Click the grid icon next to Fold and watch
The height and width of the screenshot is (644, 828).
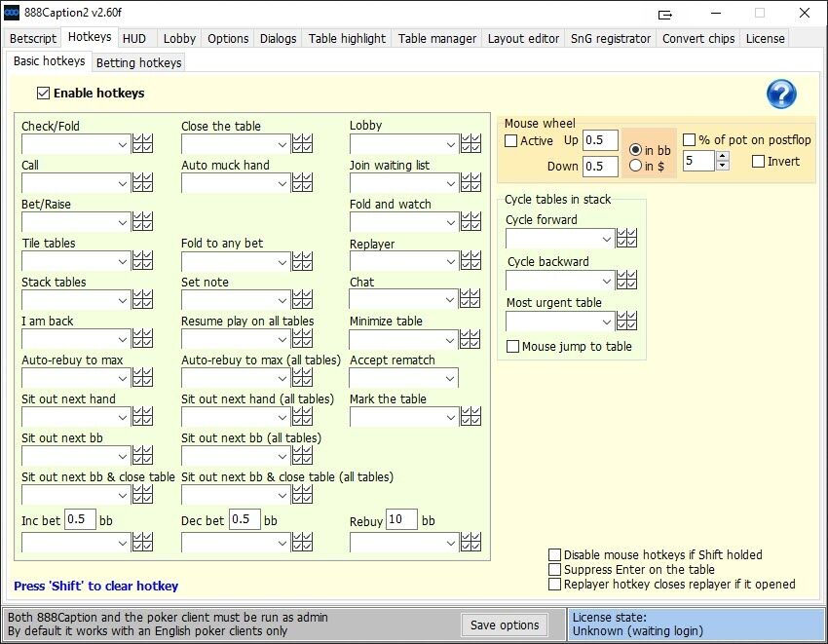470,221
